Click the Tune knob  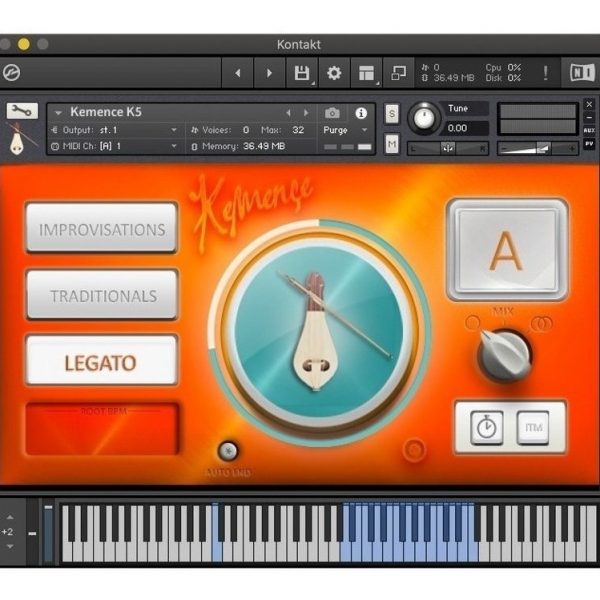coord(424,118)
